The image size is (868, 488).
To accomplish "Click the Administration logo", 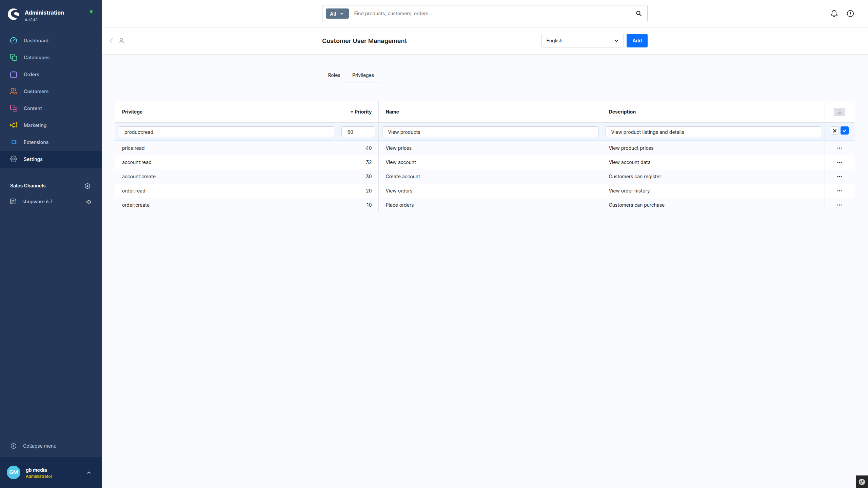I will [x=14, y=14].
